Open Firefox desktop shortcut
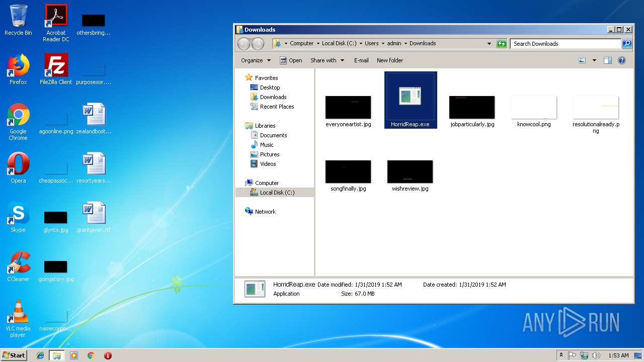This screenshot has width=644, height=362. (18, 69)
